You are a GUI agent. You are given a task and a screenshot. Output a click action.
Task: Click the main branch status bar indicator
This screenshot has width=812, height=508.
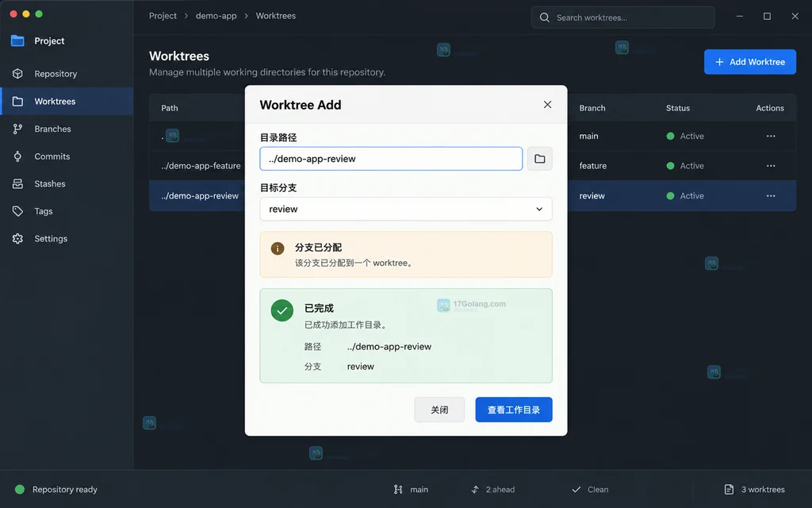[411, 489]
